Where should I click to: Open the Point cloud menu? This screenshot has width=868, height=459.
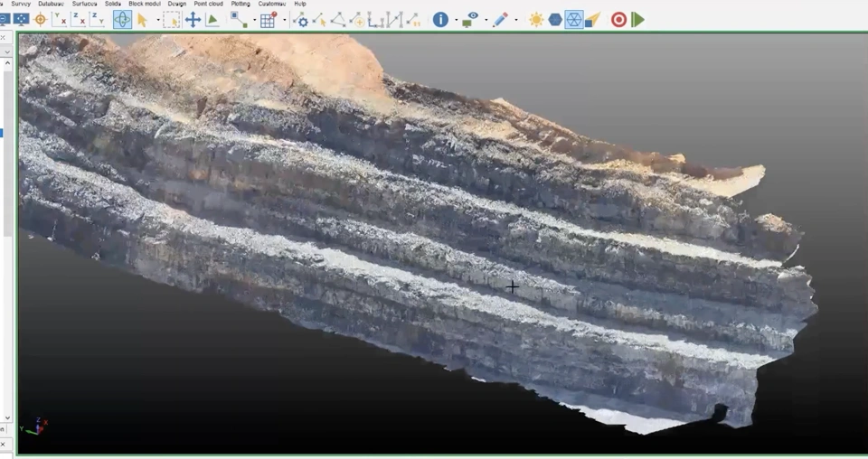(209, 4)
